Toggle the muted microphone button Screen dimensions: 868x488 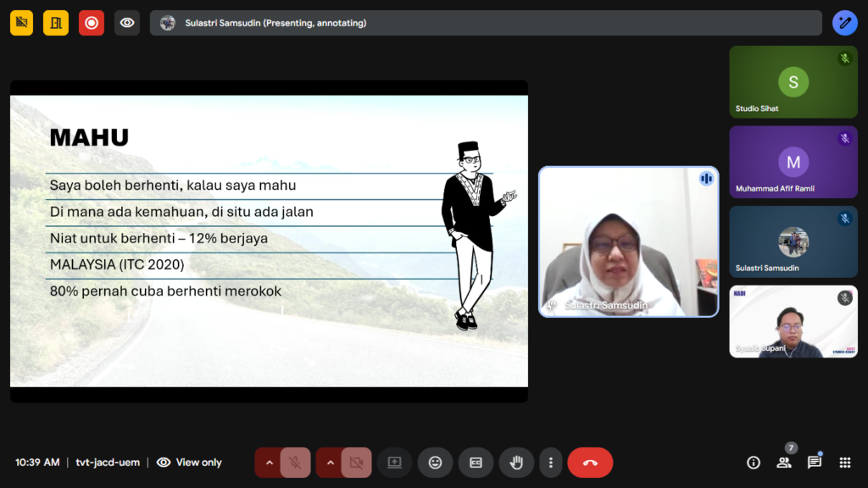pyautogui.click(x=295, y=463)
